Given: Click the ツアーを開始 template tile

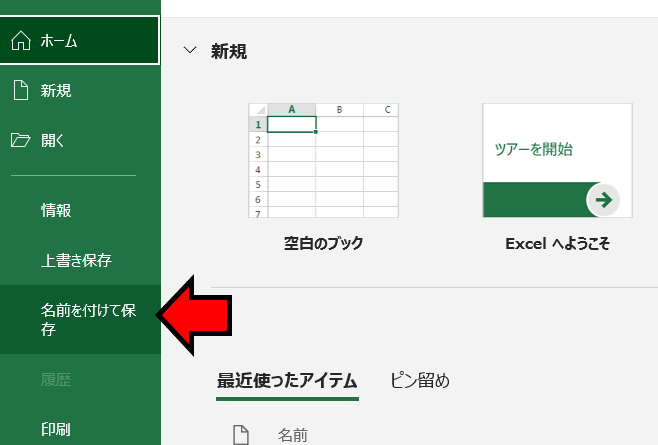Looking at the screenshot, I should [557, 160].
